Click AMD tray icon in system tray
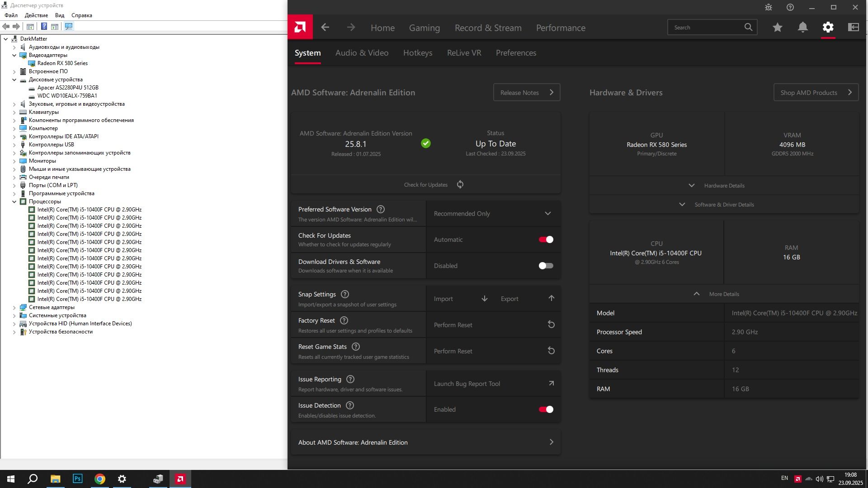Viewport: 868px width, 488px height. point(798,479)
